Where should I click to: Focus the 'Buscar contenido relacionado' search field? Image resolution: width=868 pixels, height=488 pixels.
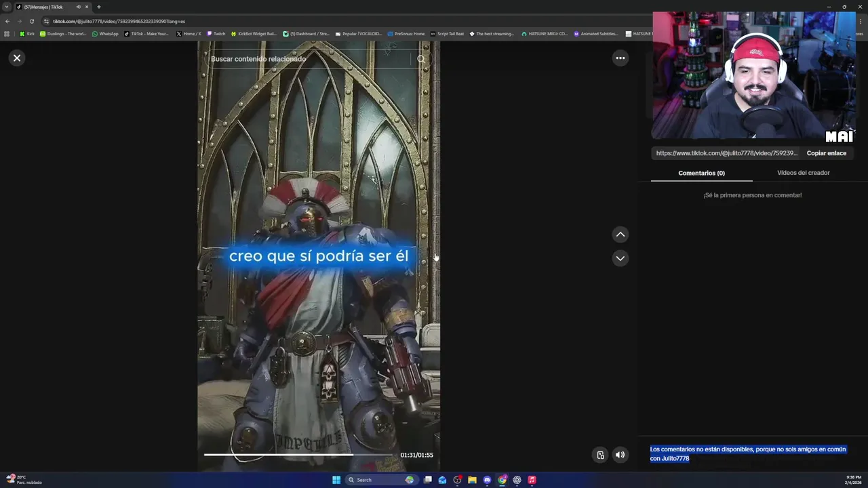click(309, 59)
